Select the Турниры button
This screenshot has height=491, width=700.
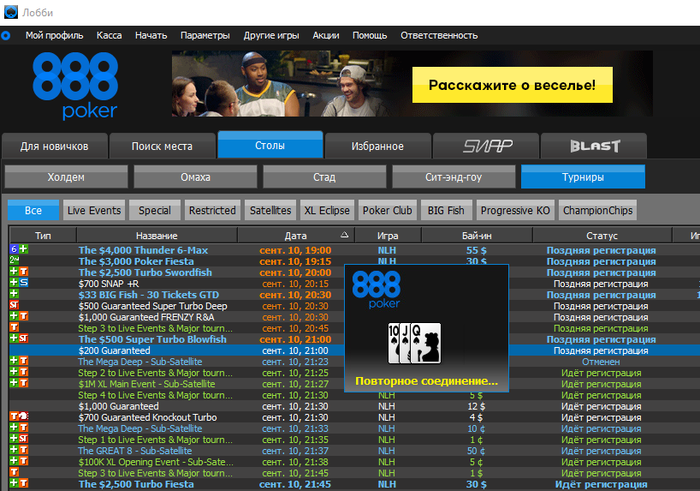pyautogui.click(x=583, y=177)
